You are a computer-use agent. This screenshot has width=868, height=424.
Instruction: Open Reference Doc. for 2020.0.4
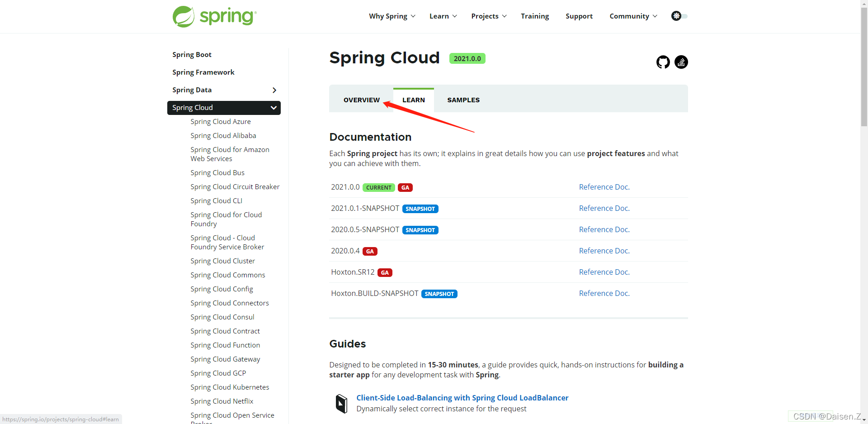point(604,251)
